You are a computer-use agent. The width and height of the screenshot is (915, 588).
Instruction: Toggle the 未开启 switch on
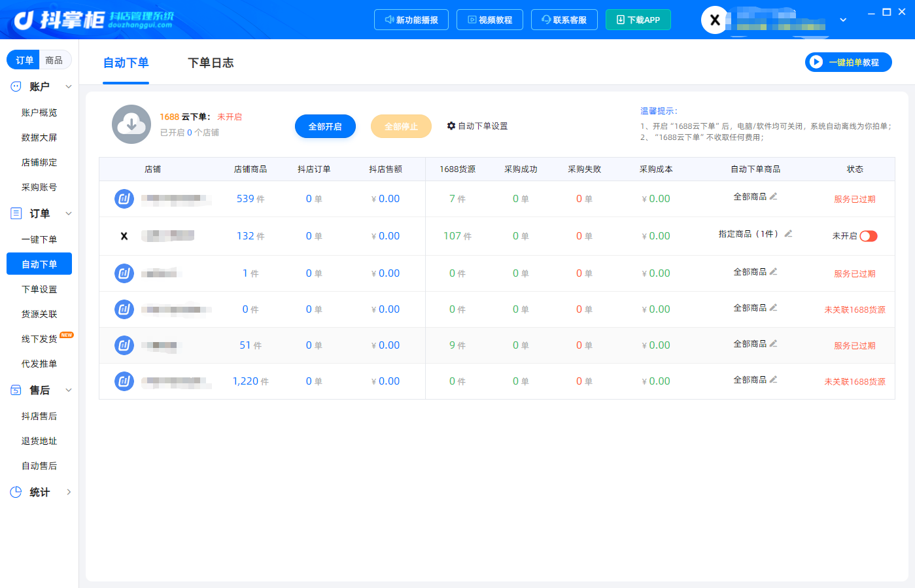pos(869,236)
